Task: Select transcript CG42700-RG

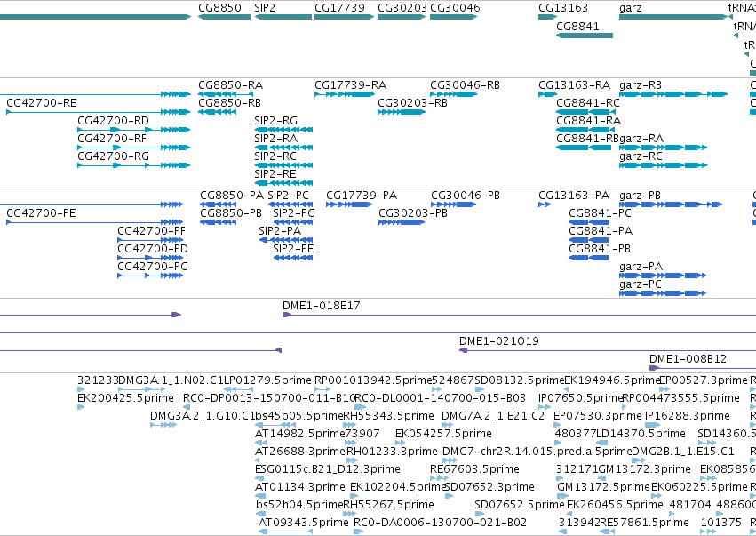Action: [x=134, y=165]
